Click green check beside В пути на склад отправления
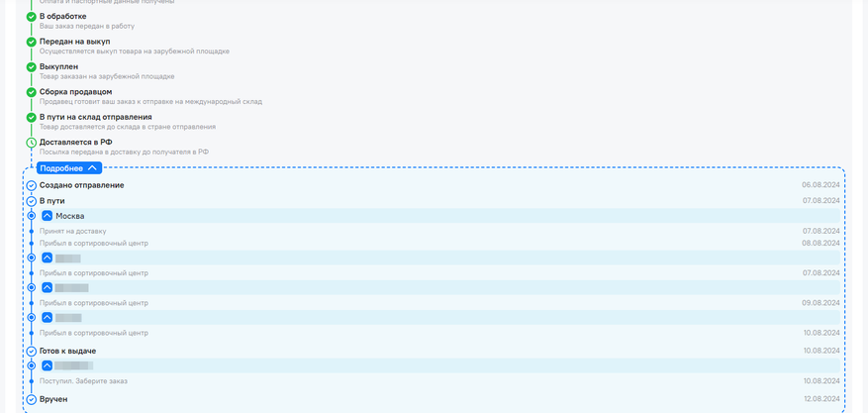Image resolution: width=868 pixels, height=413 pixels. point(32,118)
